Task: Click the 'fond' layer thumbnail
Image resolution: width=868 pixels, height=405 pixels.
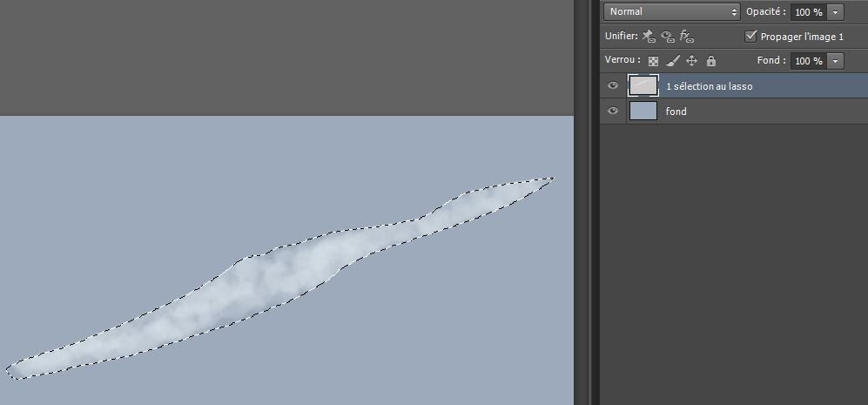Action: (643, 111)
